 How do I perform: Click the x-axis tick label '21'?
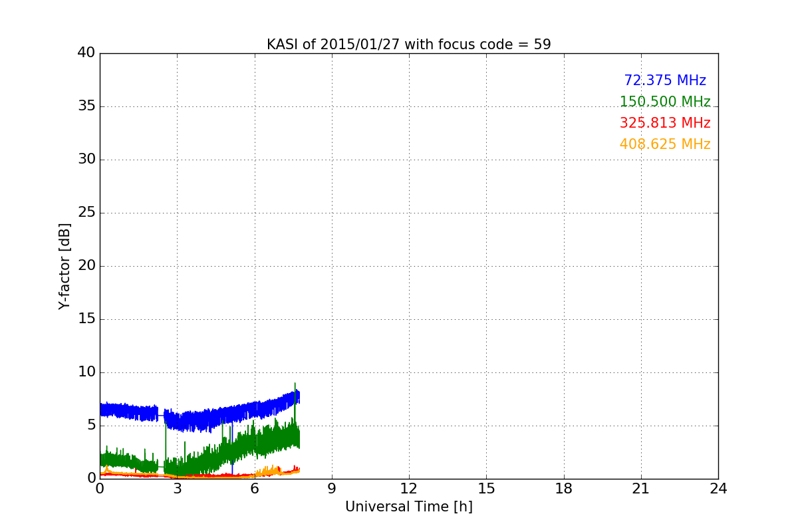coord(641,489)
